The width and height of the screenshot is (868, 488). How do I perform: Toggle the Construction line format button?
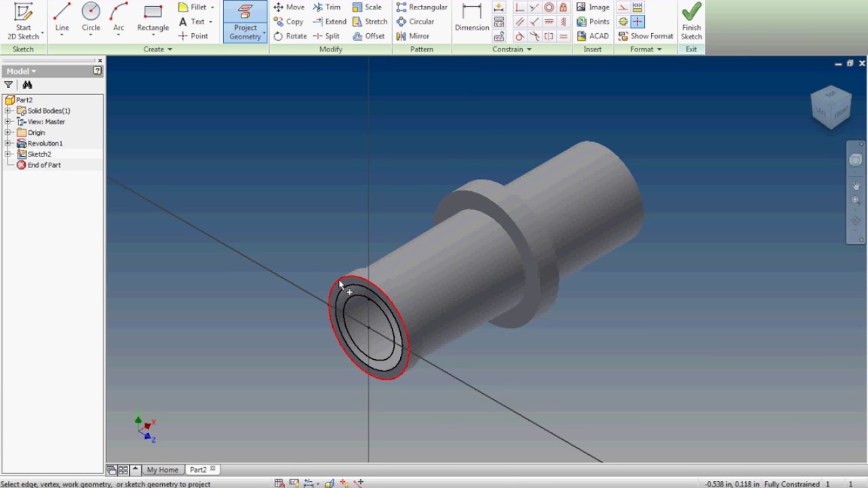coord(623,7)
